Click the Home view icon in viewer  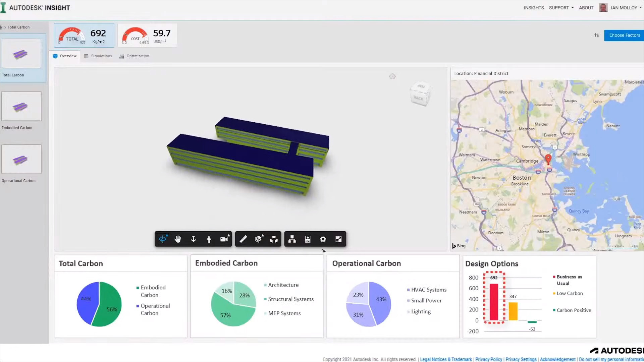click(x=392, y=76)
